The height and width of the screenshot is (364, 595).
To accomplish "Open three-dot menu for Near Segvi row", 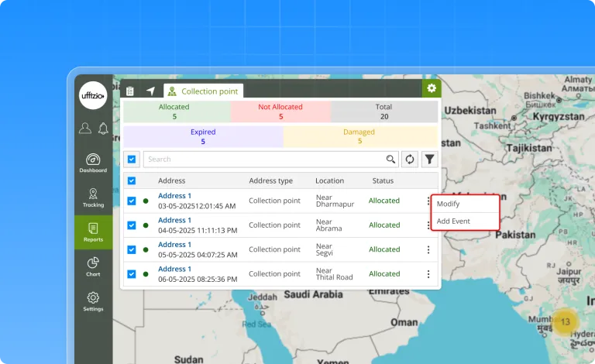I will coord(428,249).
